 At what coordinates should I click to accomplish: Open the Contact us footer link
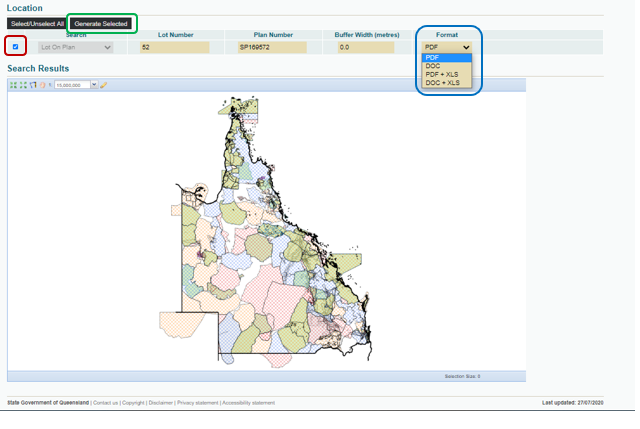tap(105, 403)
